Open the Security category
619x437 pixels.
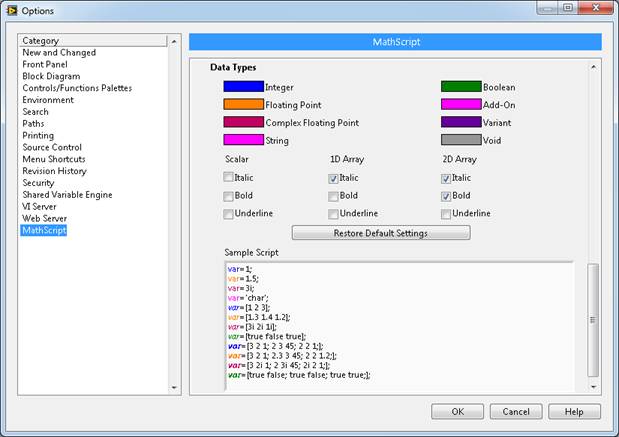tap(38, 183)
